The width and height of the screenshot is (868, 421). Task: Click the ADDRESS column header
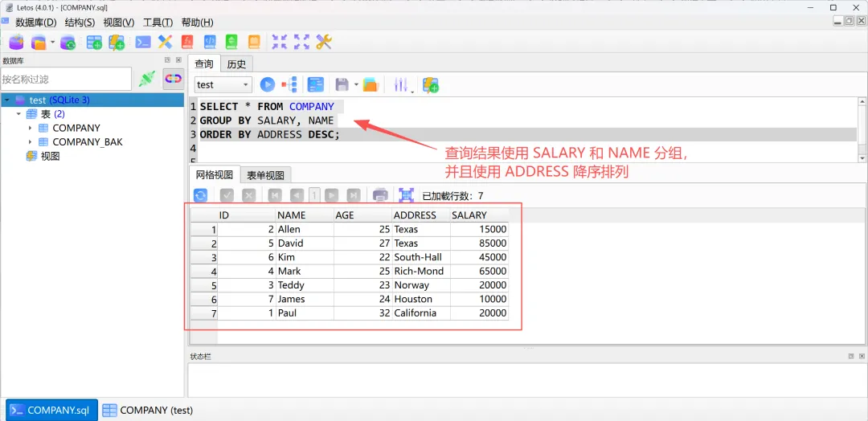coord(421,215)
